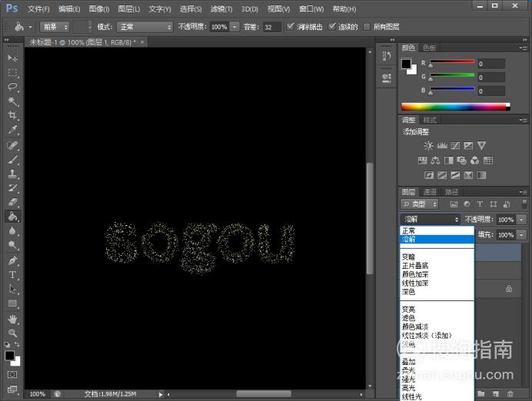
Task: Choose Overlay blend mode from list
Action: pyautogui.click(x=437, y=362)
